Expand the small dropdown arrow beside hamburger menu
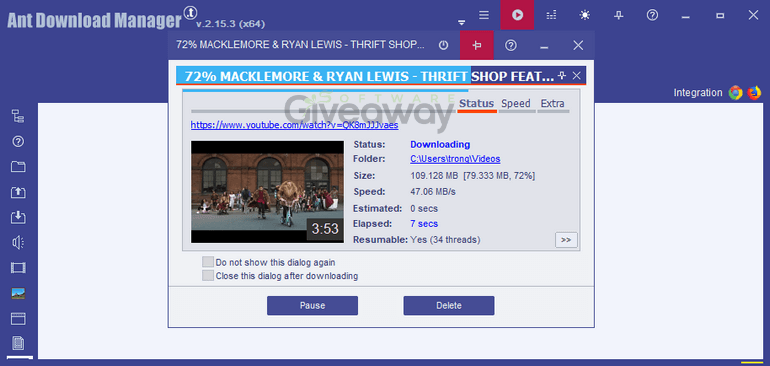 pyautogui.click(x=461, y=23)
